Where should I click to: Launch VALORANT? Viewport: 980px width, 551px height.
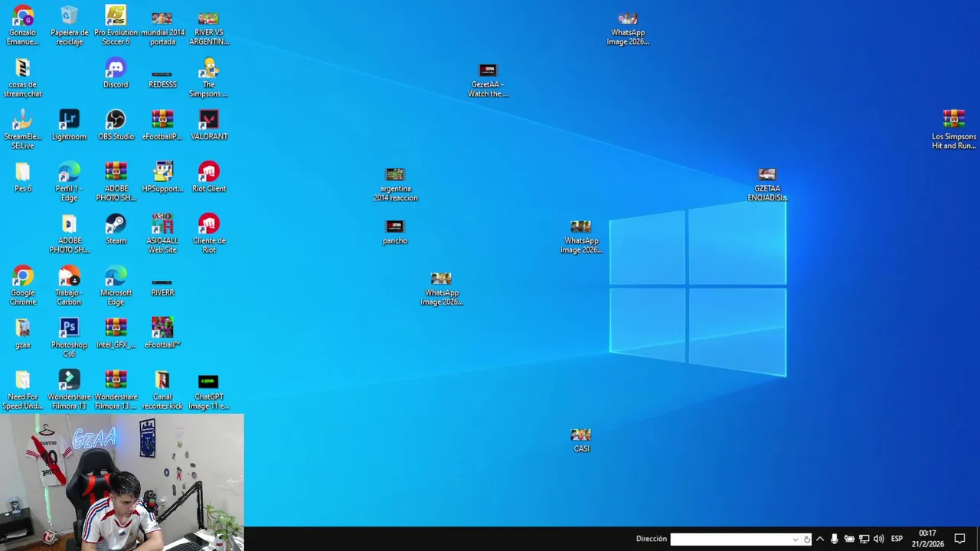click(209, 125)
